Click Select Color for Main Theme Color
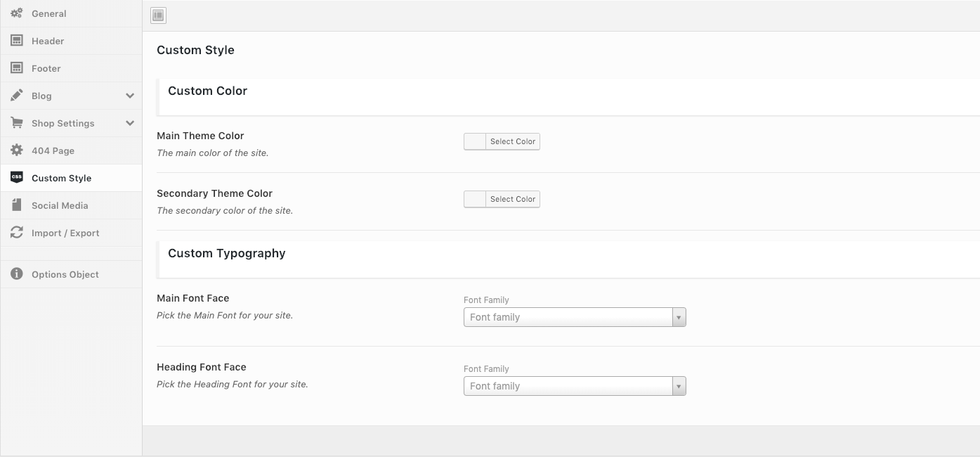The image size is (980, 457). (513, 141)
